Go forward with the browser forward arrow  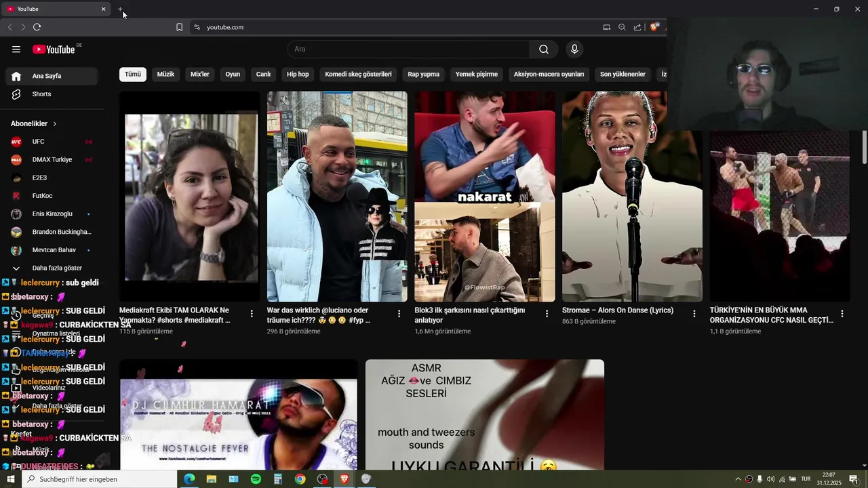pos(23,27)
